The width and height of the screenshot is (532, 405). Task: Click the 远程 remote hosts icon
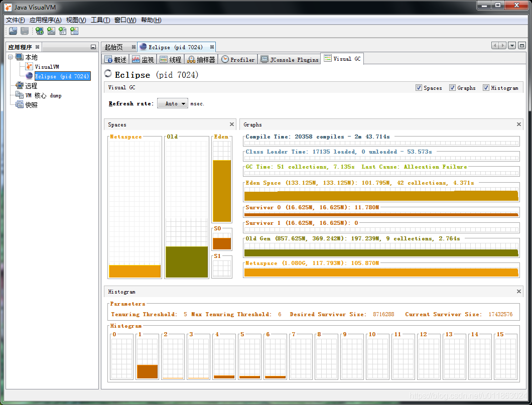tap(20, 85)
